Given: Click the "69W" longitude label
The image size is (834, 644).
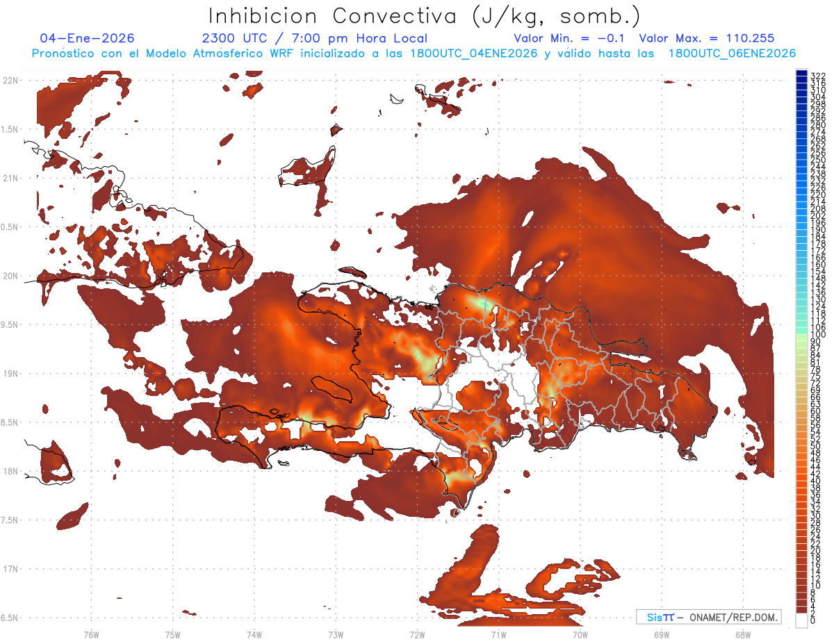Looking at the screenshot, I should coord(661,634).
